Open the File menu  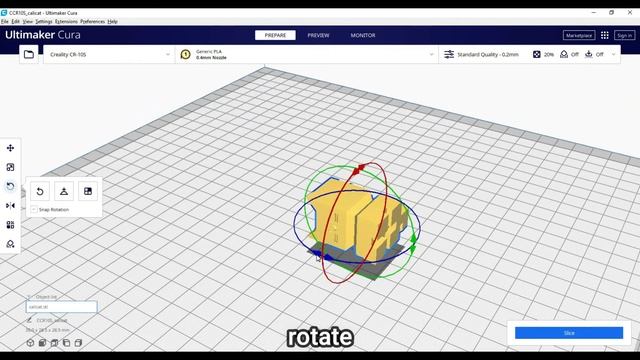click(x=4, y=22)
